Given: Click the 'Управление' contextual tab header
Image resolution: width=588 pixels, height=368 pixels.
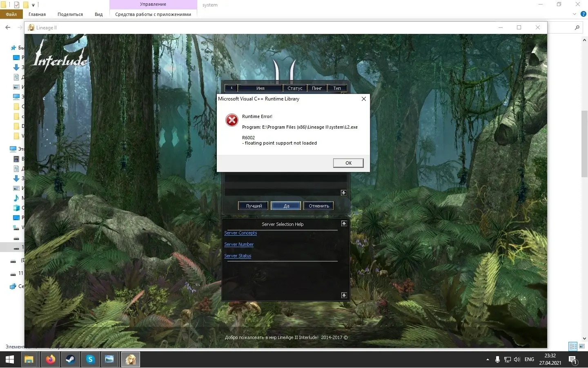Looking at the screenshot, I should click(153, 4).
